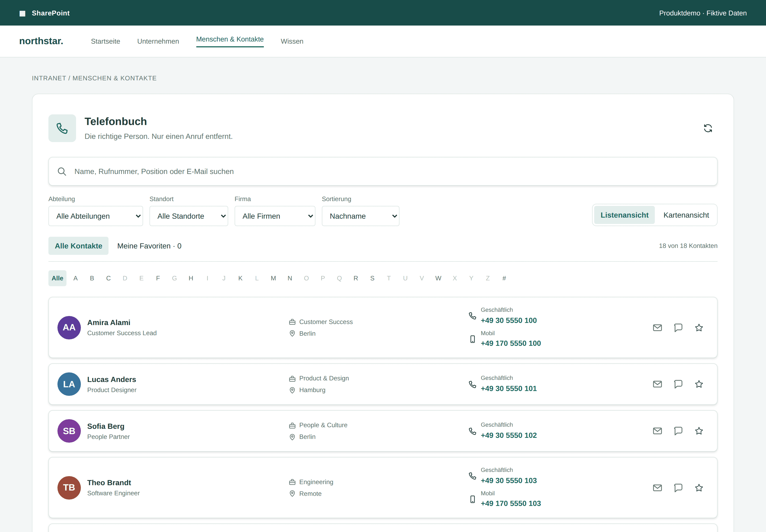Filter contacts by letter M
The width and height of the screenshot is (766, 532).
273,278
